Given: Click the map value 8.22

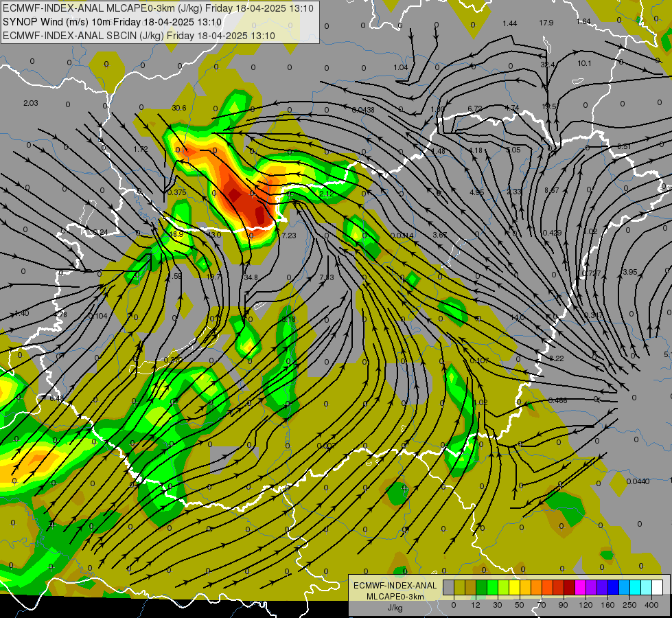Looking at the screenshot, I should (556, 358).
